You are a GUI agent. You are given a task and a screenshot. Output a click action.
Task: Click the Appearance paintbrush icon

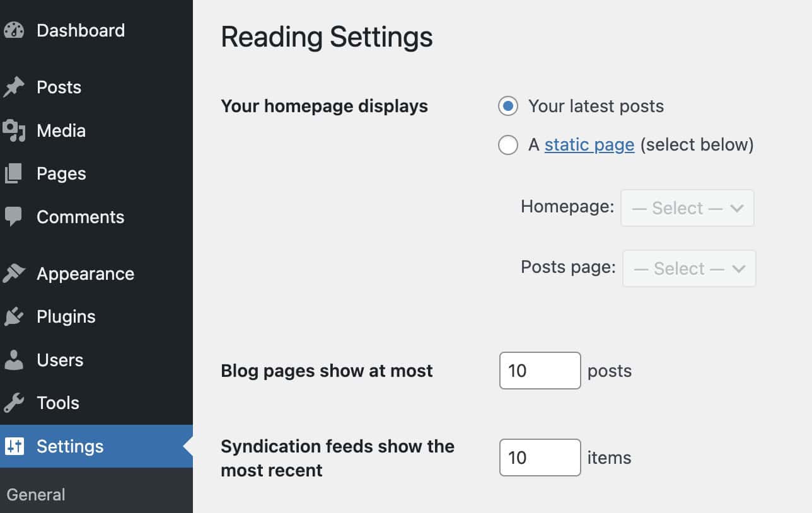coord(14,273)
